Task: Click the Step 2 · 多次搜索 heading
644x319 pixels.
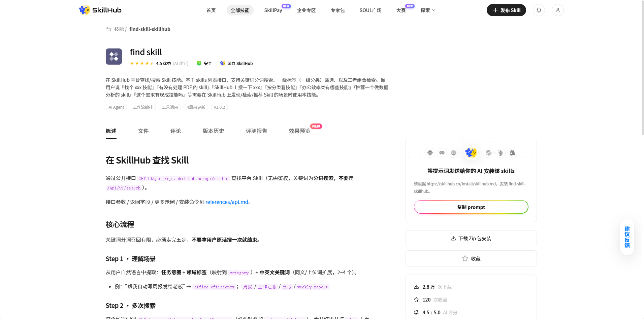Action: (131, 306)
